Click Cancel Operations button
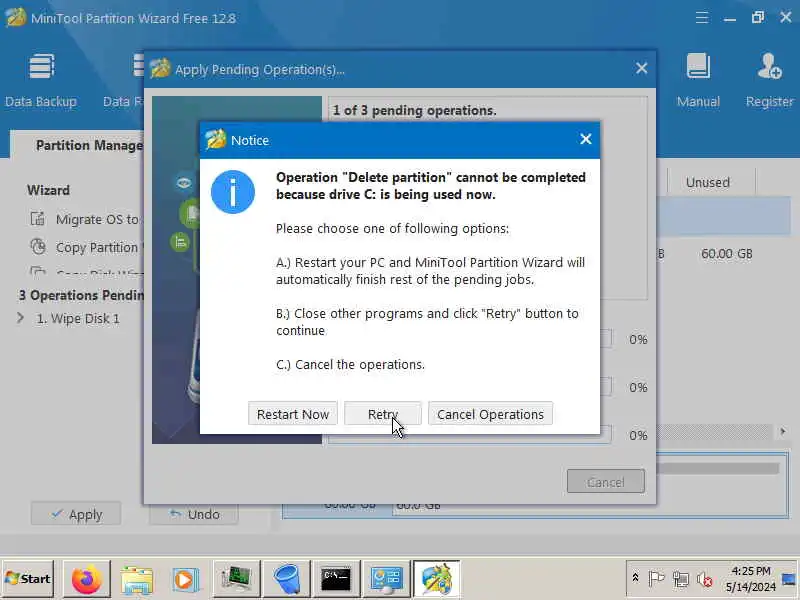Screen dimensions: 800x600 (x=490, y=414)
